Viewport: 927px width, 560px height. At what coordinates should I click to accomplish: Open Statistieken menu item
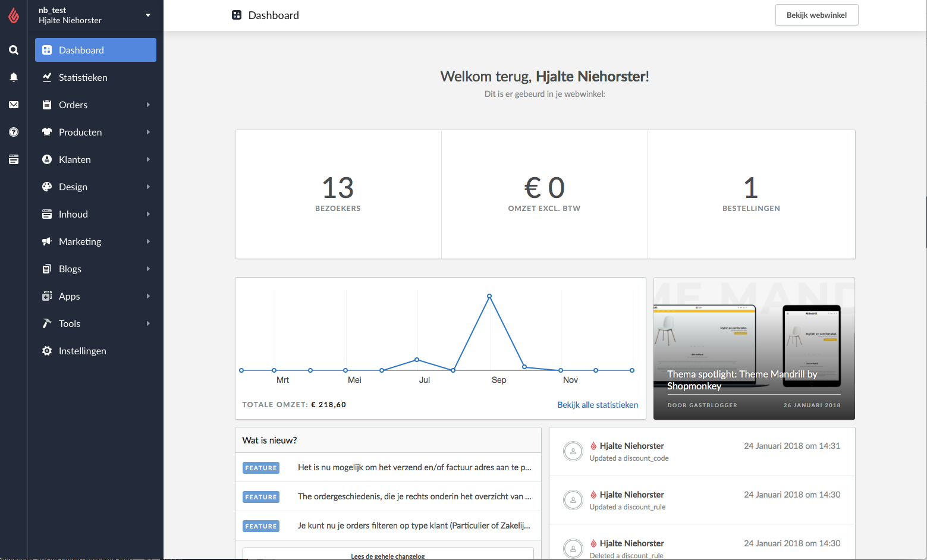[x=96, y=77]
